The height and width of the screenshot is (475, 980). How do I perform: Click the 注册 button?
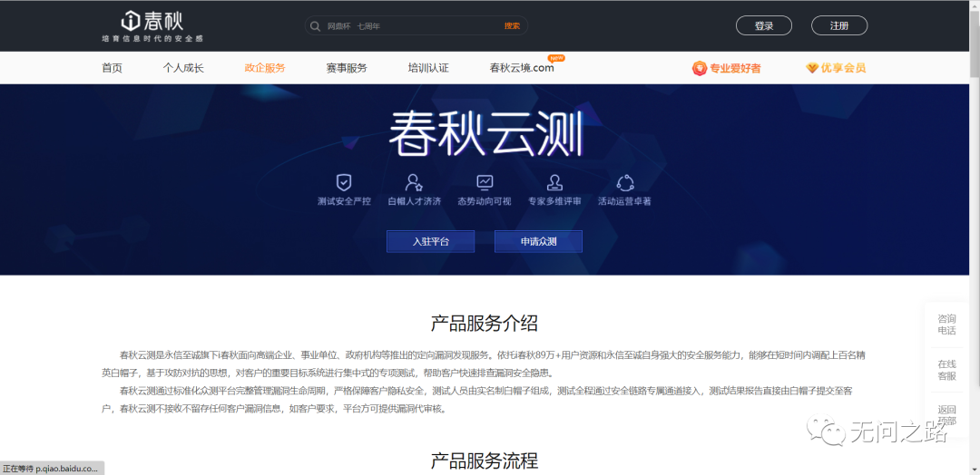(x=839, y=25)
